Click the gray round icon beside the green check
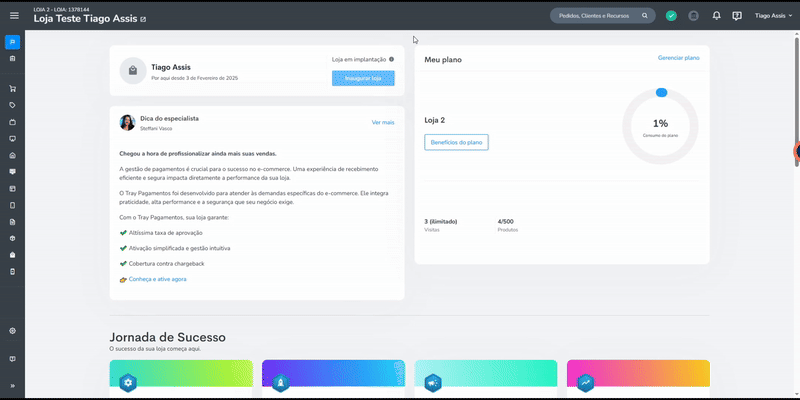Image resolution: width=800 pixels, height=400 pixels. pyautogui.click(x=693, y=16)
